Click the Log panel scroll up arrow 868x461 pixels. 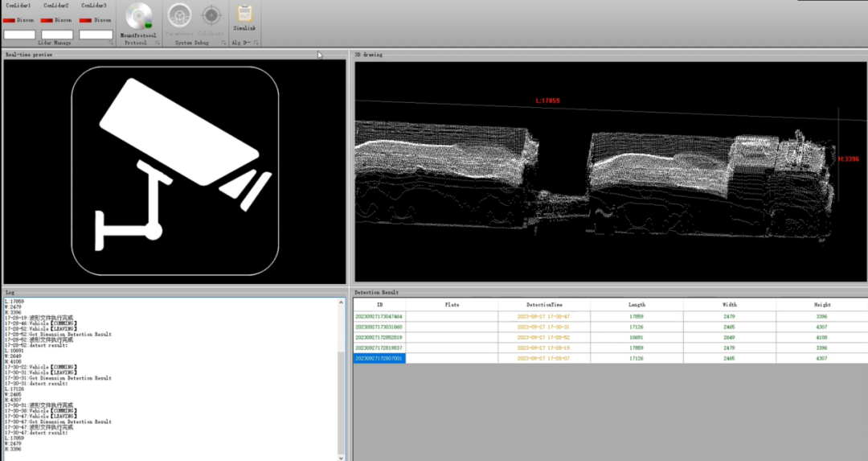pos(341,303)
